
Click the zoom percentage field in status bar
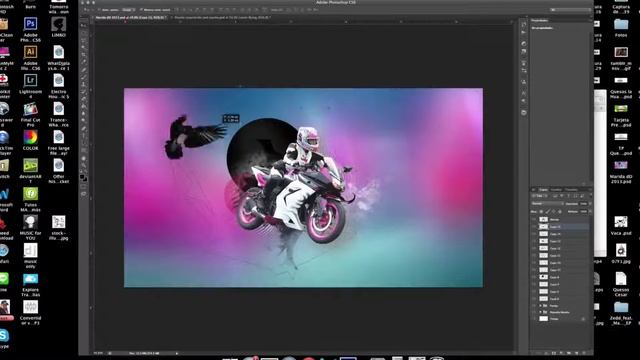98,353
